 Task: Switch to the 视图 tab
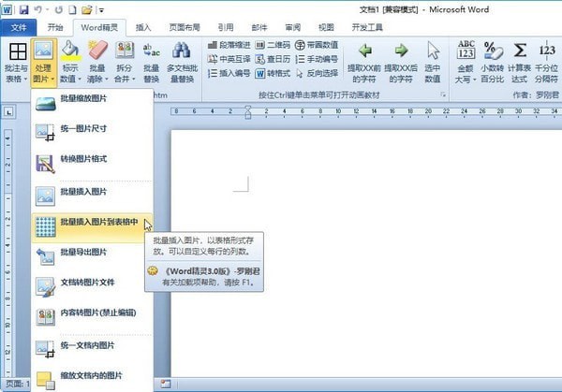326,27
